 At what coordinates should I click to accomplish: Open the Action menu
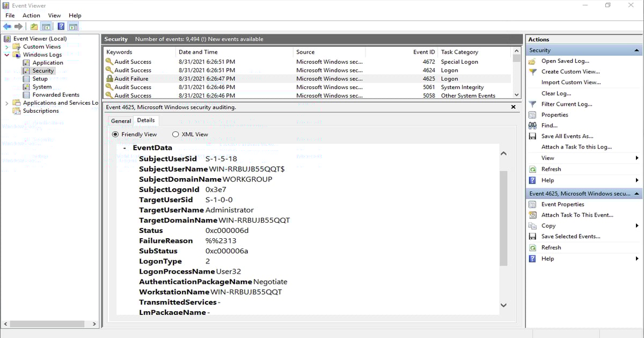point(31,15)
